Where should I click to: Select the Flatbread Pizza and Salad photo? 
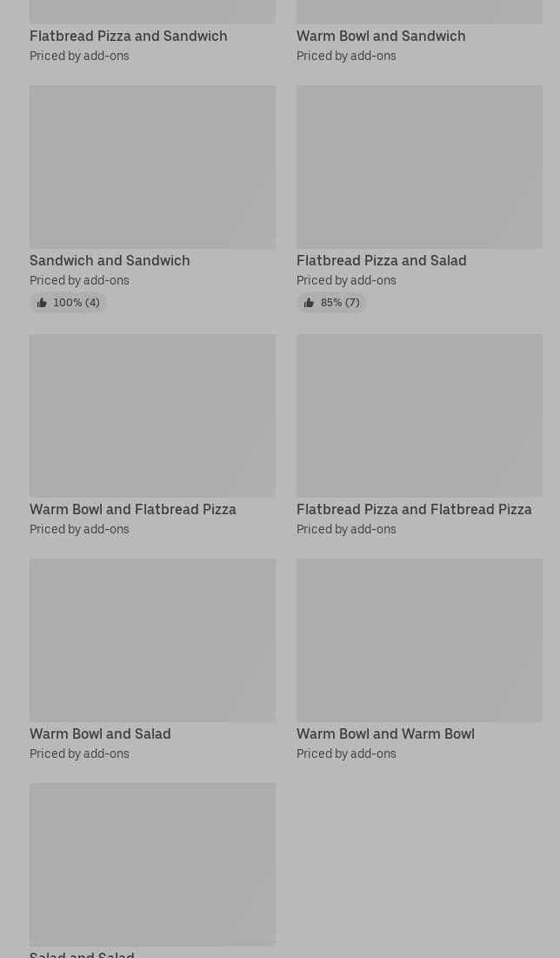click(x=419, y=167)
